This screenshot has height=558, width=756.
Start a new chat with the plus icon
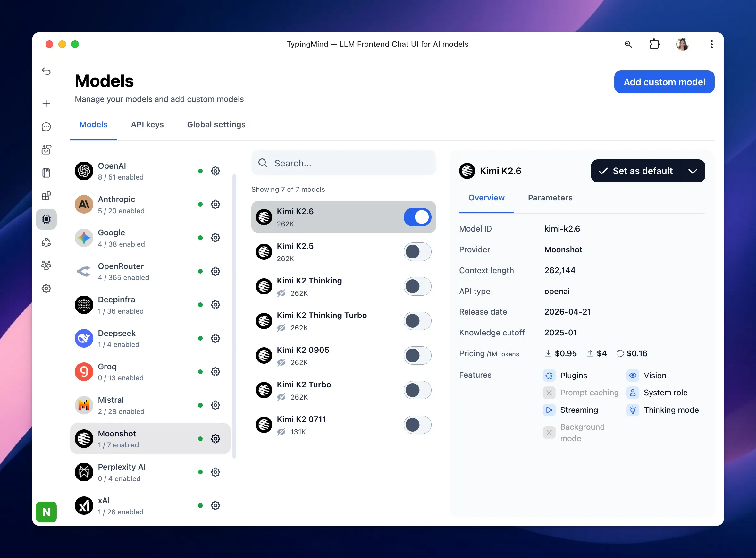[46, 104]
